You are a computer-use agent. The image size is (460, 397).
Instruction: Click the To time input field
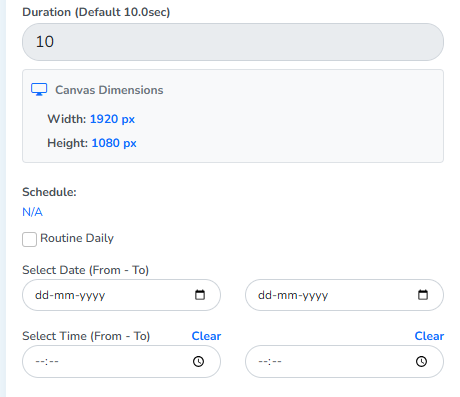[x=344, y=361]
